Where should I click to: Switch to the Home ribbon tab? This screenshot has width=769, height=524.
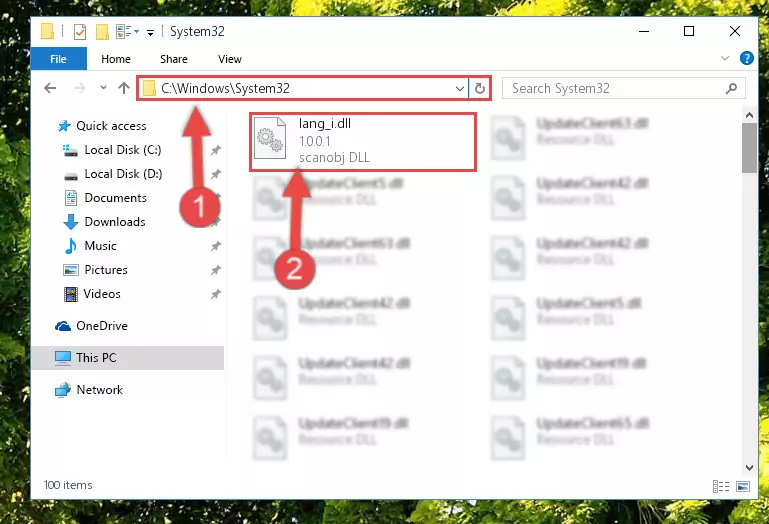click(116, 59)
